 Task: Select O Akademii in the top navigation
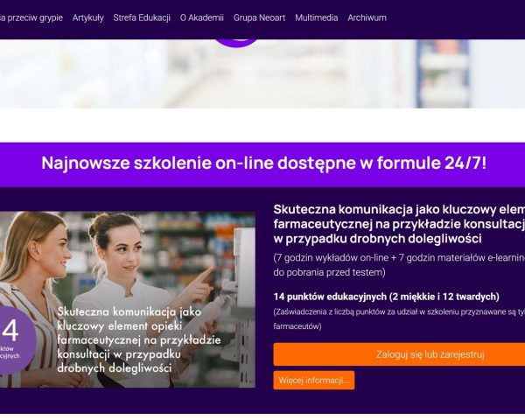[x=201, y=17]
